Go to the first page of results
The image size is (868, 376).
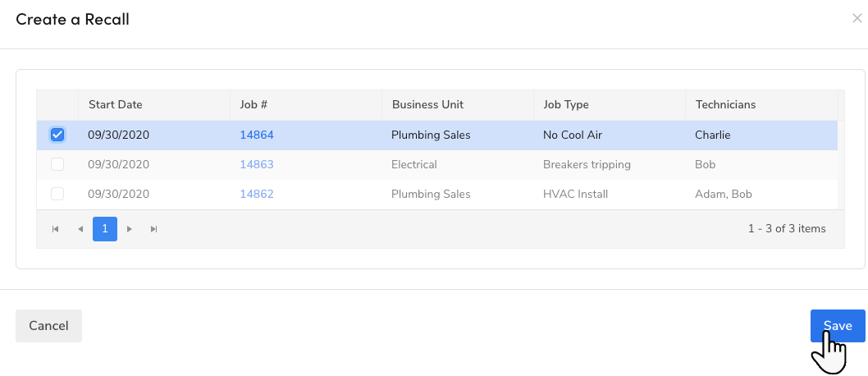[x=56, y=229]
